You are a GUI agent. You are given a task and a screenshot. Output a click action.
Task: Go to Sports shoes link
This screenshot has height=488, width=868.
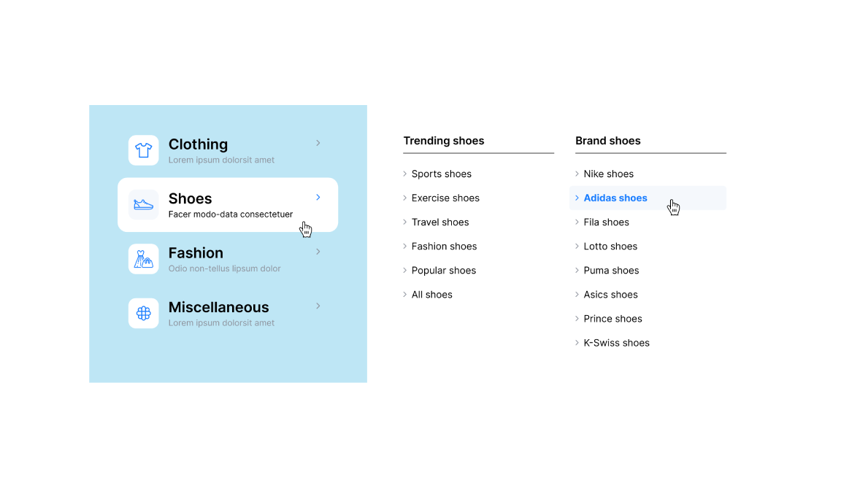(441, 174)
